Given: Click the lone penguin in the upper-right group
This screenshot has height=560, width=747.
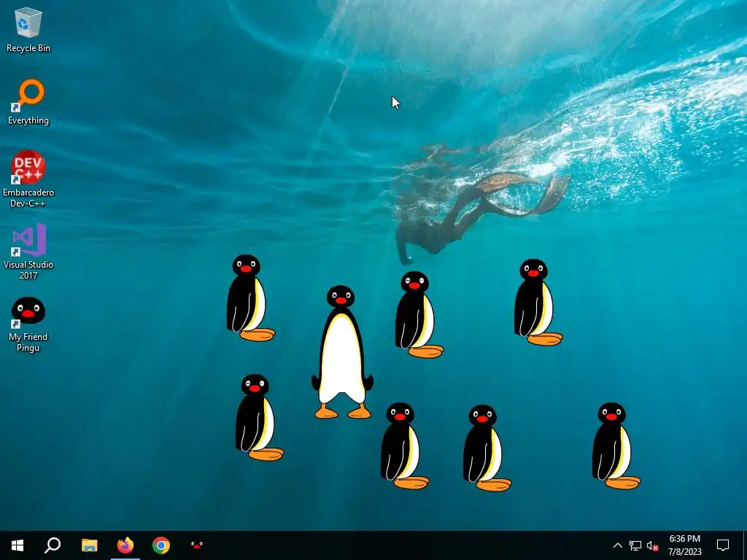Looking at the screenshot, I should pyautogui.click(x=538, y=303).
